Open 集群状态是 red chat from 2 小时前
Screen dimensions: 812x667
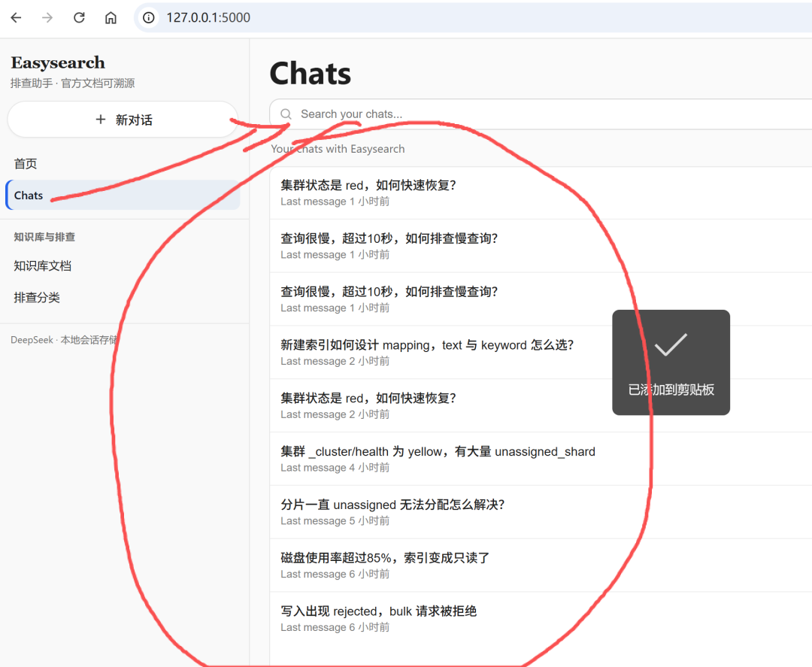tap(541, 405)
